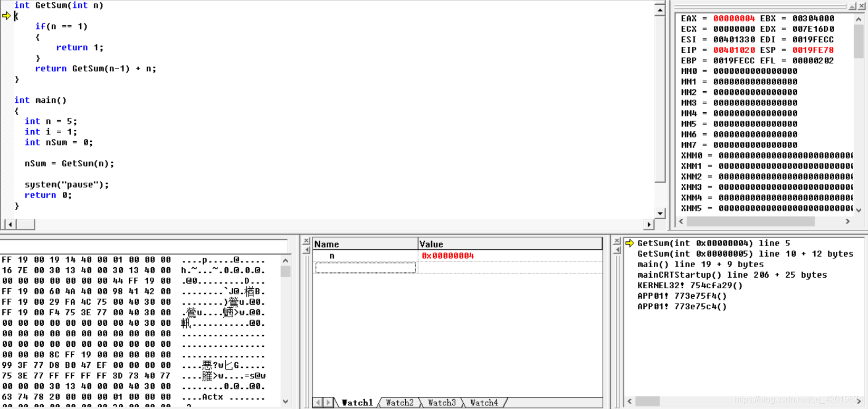Click registers panel scroll down arrow
This screenshot has height=409, width=868.
click(x=859, y=210)
